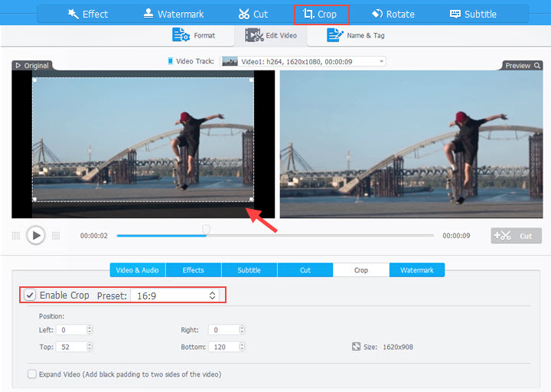551x392 pixels.
Task: Switch to the Name & Tag section
Action: pyautogui.click(x=356, y=35)
